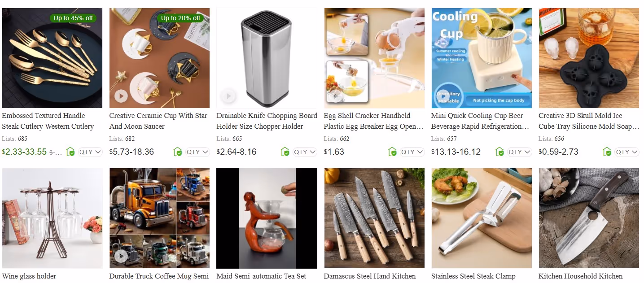Image resolution: width=644 pixels, height=283 pixels.
Task: Click the Up to 45% off badge
Action: (74, 18)
